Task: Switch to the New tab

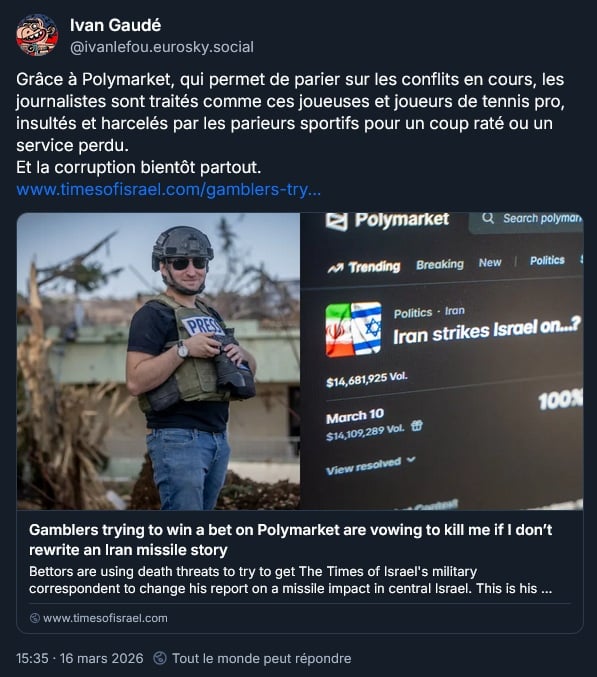Action: tap(490, 263)
